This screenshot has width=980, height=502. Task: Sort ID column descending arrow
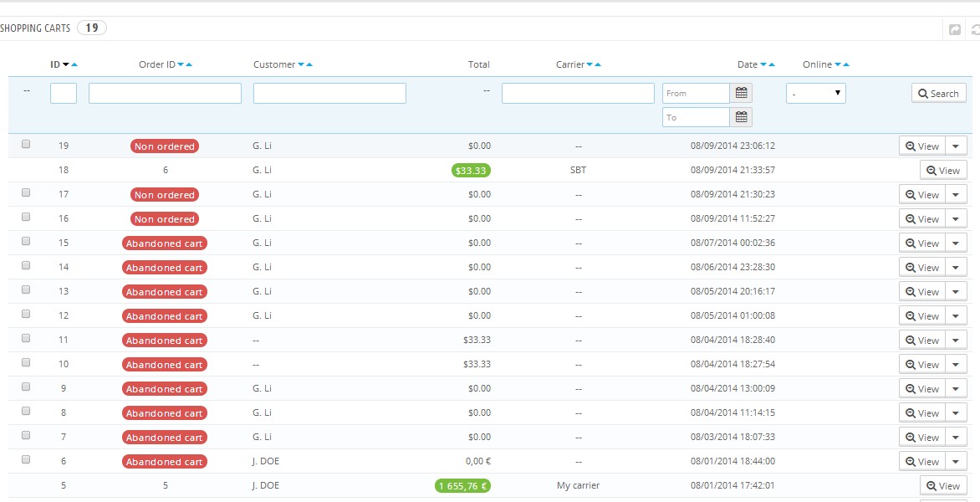tap(65, 64)
